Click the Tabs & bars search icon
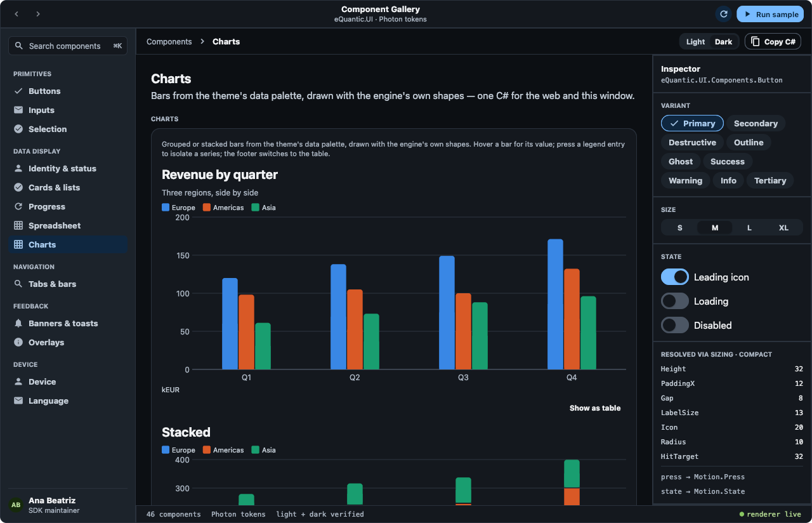812x523 pixels. pos(18,284)
